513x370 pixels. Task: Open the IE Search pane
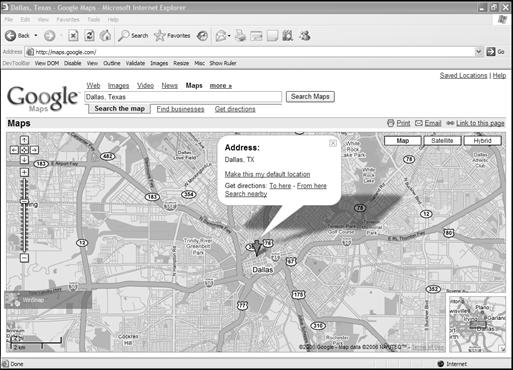point(133,35)
